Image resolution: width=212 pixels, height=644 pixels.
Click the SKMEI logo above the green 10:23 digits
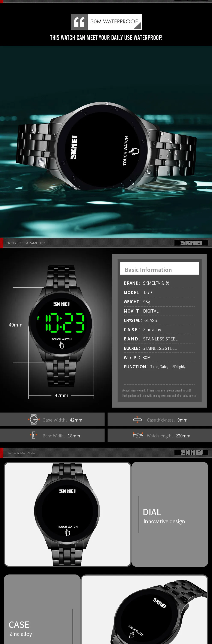[x=61, y=304]
